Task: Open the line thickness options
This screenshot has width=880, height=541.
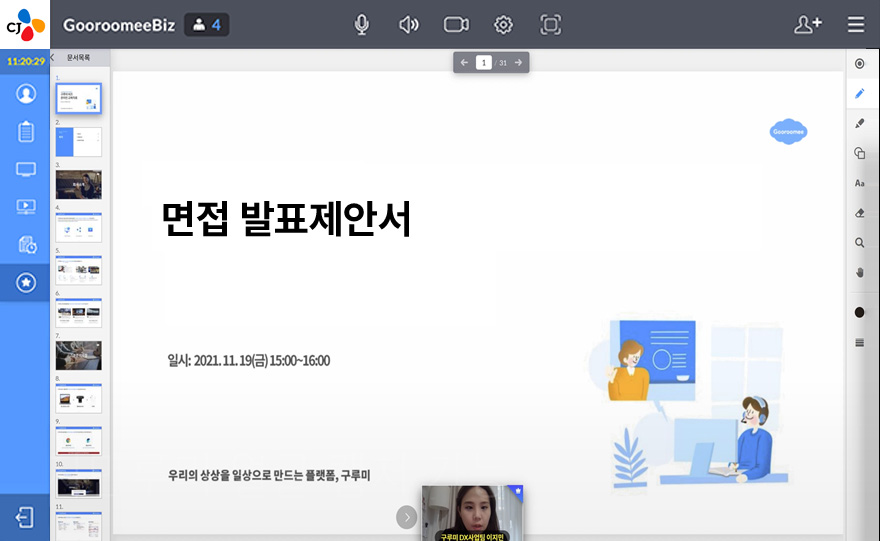Action: tap(860, 343)
